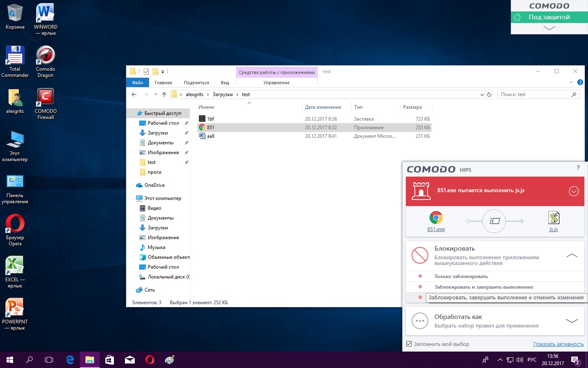The width and height of the screenshot is (588, 368).
Task: Click the 'Поиск: test' search field
Action: (x=534, y=94)
